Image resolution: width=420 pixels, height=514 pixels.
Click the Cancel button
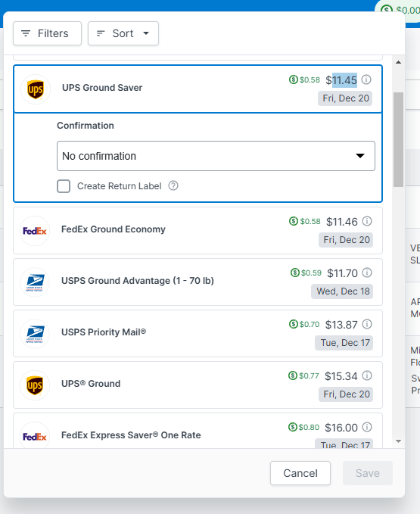300,473
